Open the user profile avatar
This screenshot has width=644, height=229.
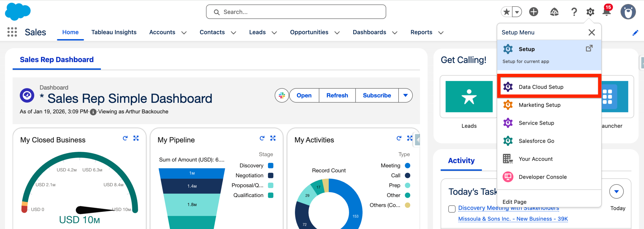[628, 12]
